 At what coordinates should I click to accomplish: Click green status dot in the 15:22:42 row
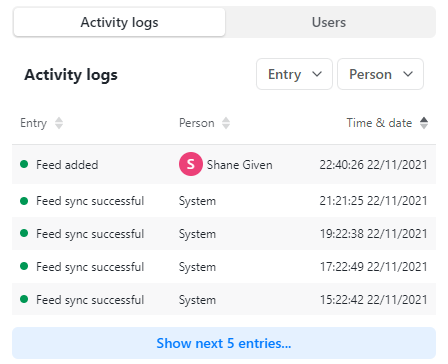24,299
